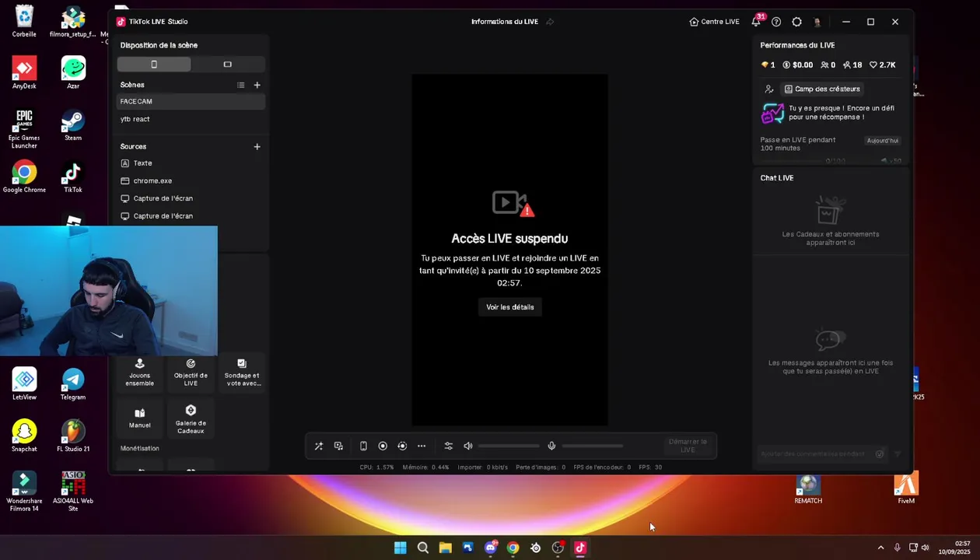Open the notifications bell

click(756, 22)
